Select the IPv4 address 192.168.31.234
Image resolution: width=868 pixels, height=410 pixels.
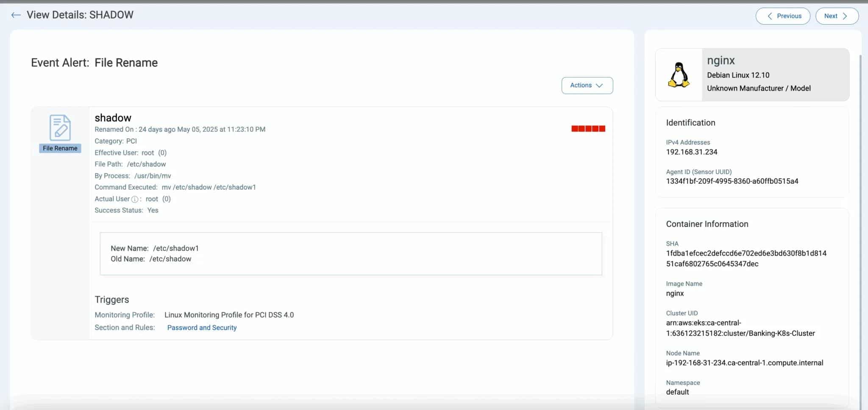pyautogui.click(x=691, y=152)
